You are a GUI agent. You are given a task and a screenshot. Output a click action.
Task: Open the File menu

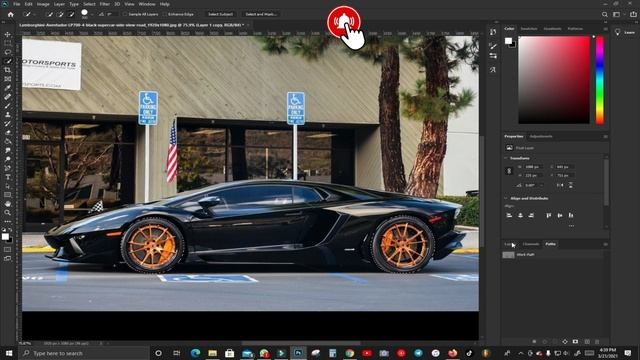pos(17,4)
